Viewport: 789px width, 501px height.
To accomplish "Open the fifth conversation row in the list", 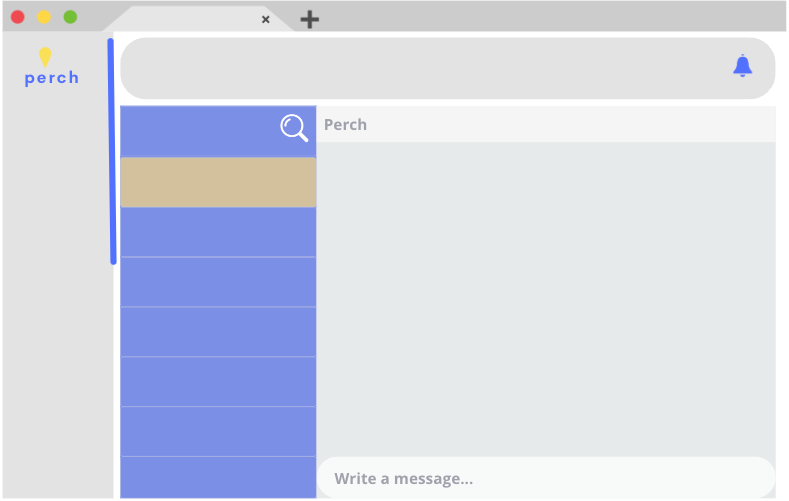I will [x=218, y=382].
